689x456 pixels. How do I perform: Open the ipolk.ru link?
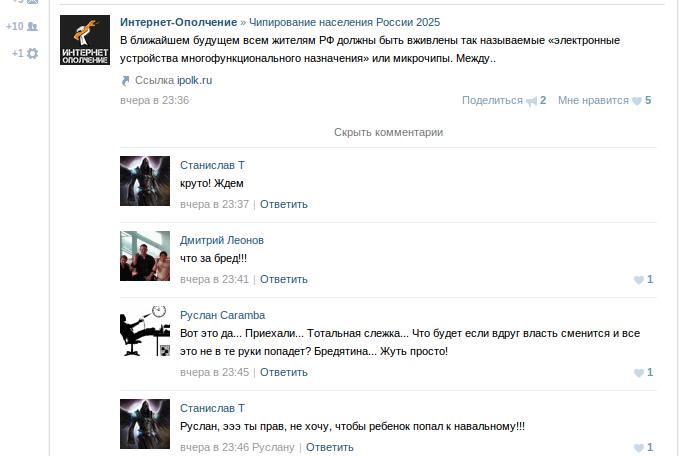(195, 80)
